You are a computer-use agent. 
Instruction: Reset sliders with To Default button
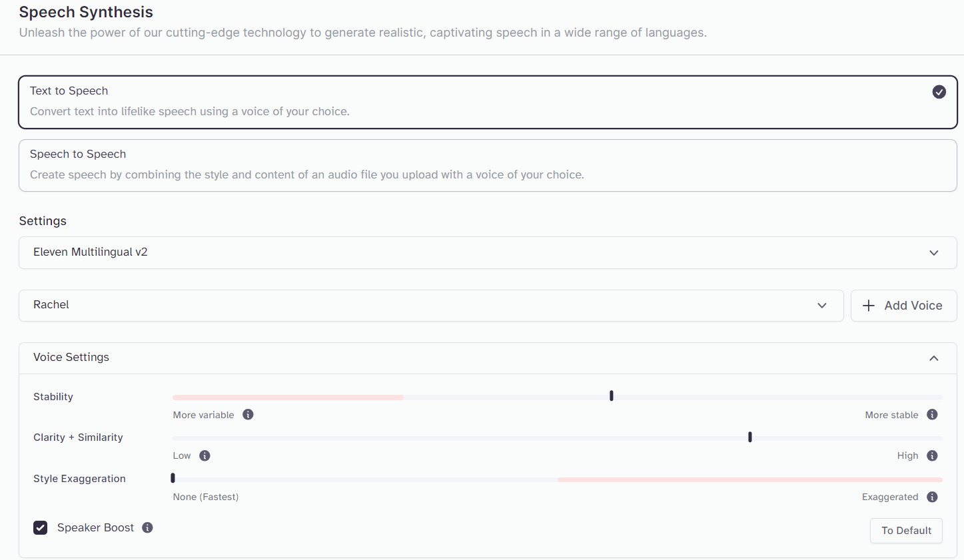point(905,531)
